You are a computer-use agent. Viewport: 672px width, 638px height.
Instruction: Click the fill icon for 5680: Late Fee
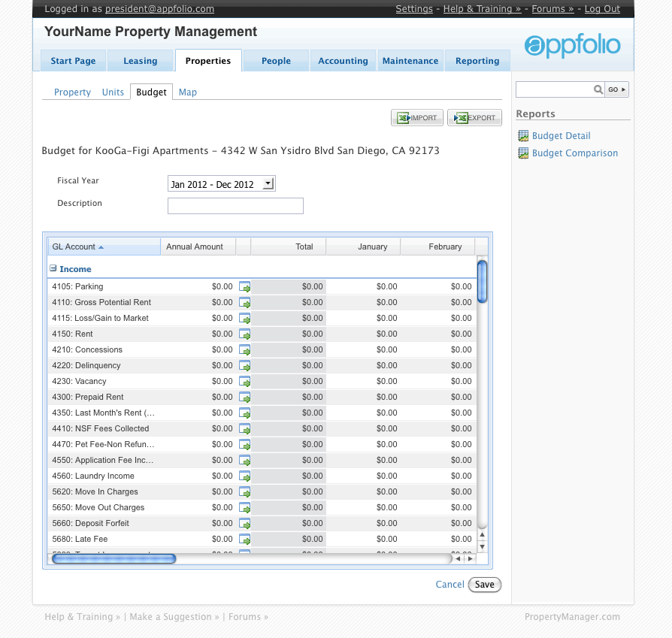point(244,539)
